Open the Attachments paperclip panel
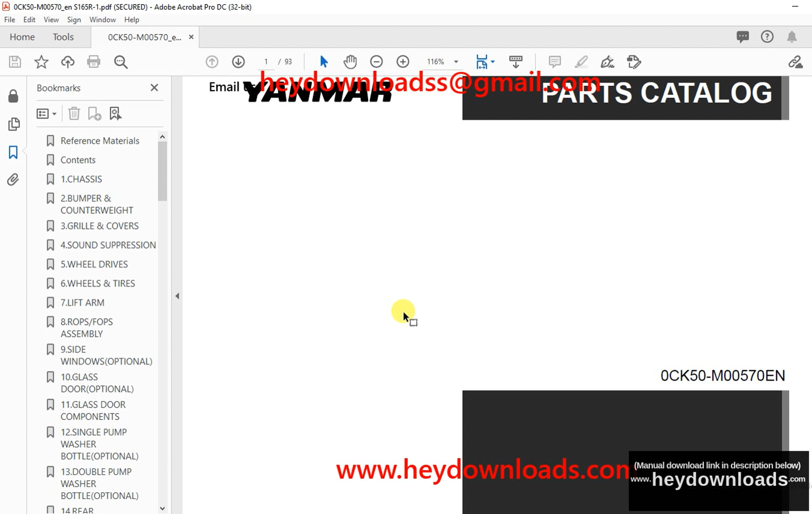Viewport: 812px width, 514px height. pyautogui.click(x=13, y=180)
